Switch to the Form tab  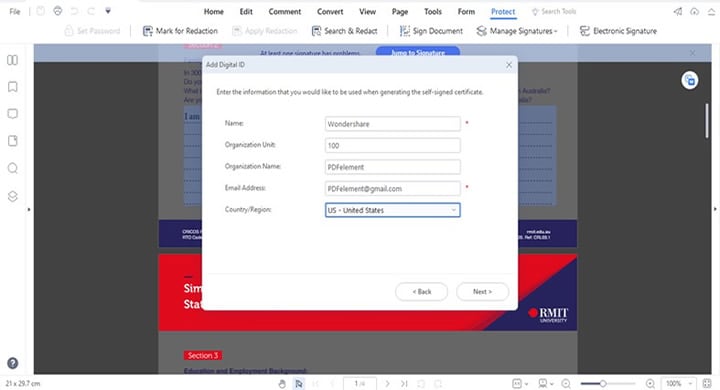[x=466, y=11]
